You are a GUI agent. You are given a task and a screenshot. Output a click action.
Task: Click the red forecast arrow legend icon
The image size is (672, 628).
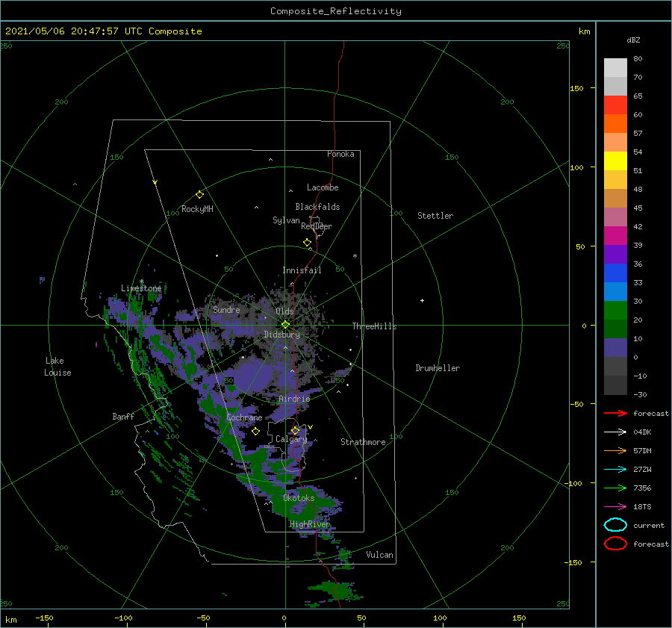[x=615, y=413]
